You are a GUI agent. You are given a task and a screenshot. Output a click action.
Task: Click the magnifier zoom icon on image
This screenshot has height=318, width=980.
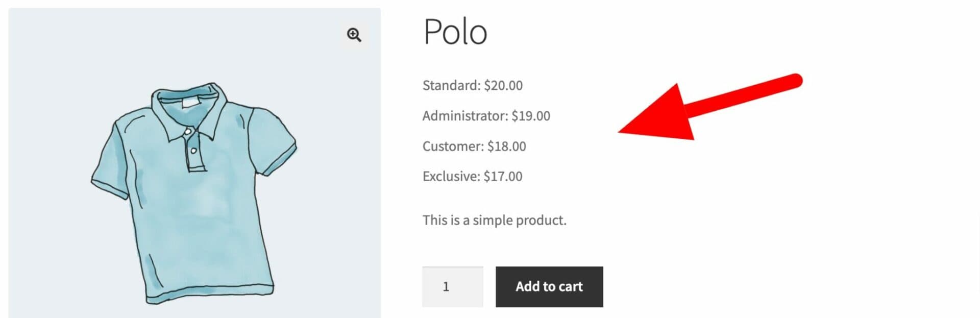coord(354,35)
